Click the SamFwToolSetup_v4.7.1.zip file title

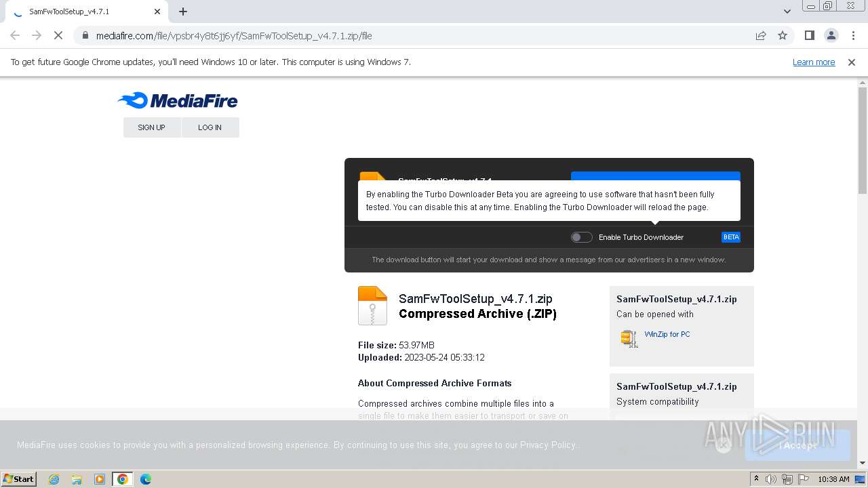click(475, 299)
